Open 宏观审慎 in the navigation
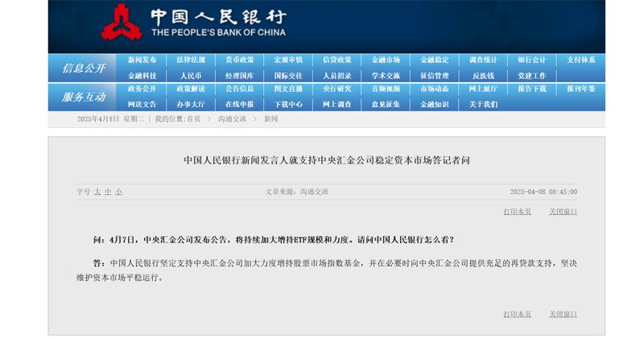The height and width of the screenshot is (339, 644). pyautogui.click(x=288, y=60)
